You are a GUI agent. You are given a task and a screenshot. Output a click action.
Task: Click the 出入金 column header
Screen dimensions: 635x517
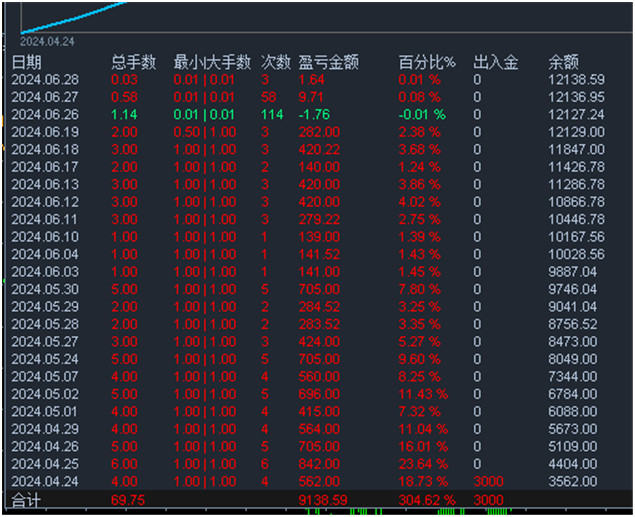(495, 62)
